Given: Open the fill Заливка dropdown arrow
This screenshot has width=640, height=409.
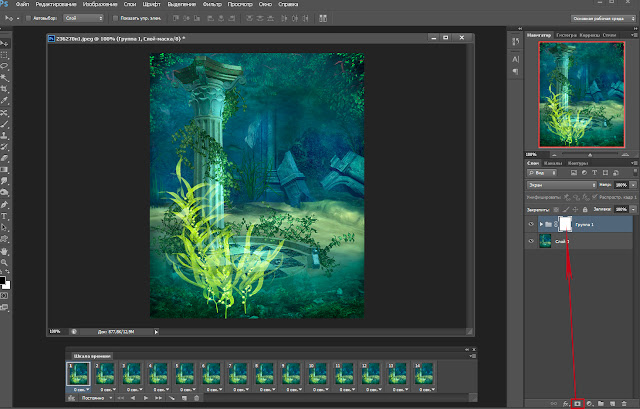Looking at the screenshot, I should point(633,209).
